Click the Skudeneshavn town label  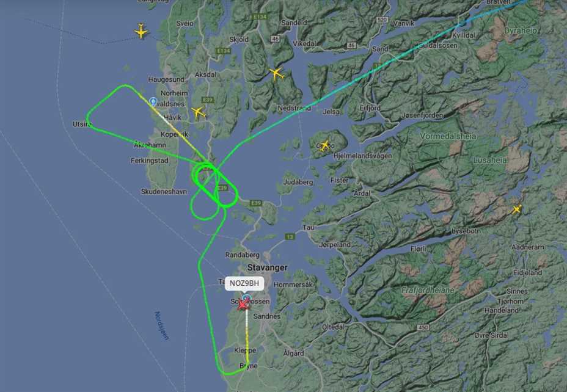(164, 192)
